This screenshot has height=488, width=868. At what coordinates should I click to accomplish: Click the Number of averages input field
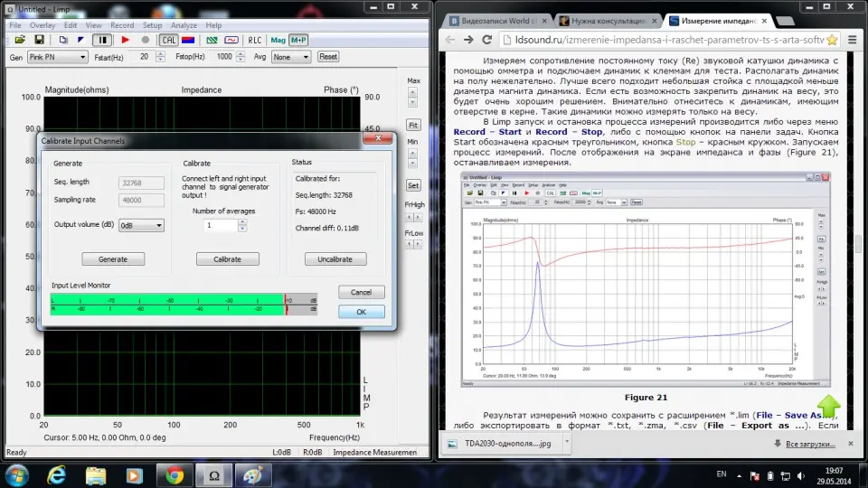[x=218, y=225]
